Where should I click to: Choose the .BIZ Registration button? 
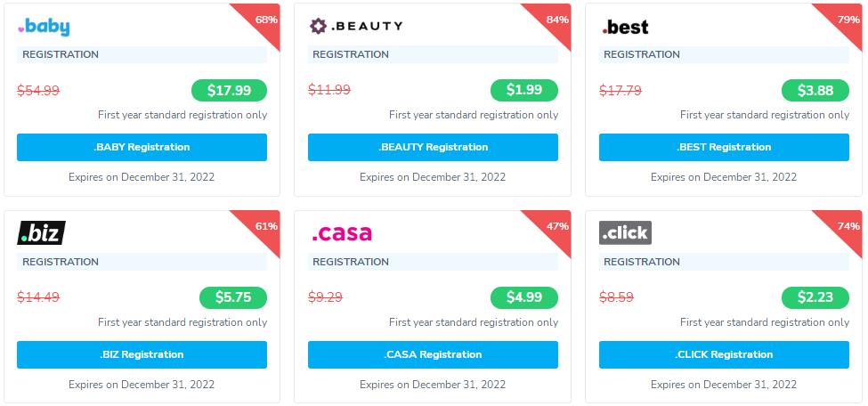click(x=142, y=354)
